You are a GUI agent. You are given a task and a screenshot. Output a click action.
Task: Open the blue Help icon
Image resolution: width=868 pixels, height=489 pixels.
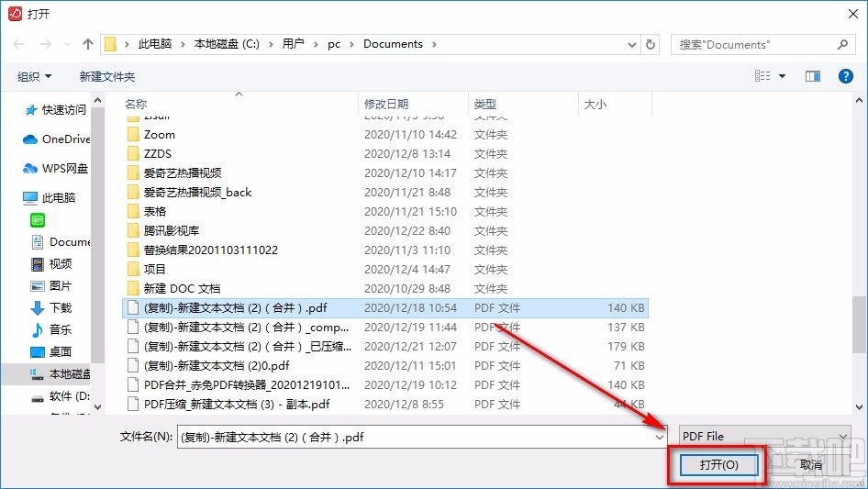tap(845, 76)
